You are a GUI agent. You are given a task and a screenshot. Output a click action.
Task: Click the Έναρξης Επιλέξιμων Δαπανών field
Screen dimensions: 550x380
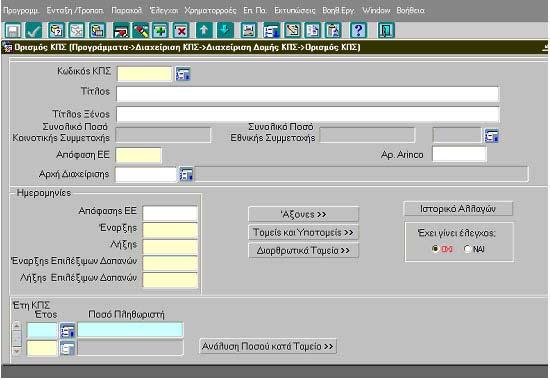(170, 264)
